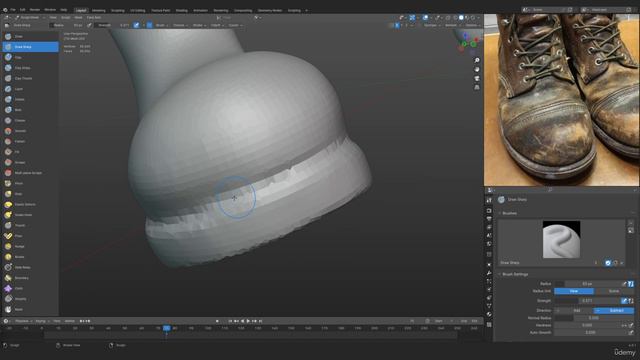Select the Mask brush

30,309
